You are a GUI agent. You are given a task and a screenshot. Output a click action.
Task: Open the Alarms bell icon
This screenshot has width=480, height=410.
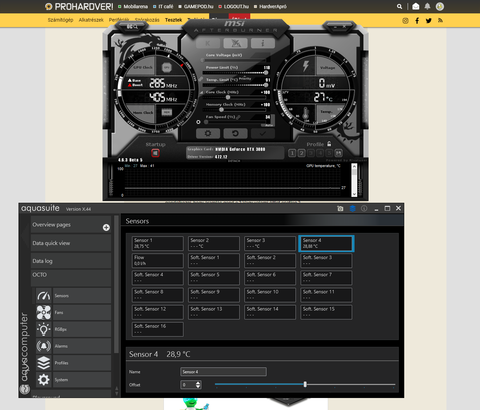44,346
